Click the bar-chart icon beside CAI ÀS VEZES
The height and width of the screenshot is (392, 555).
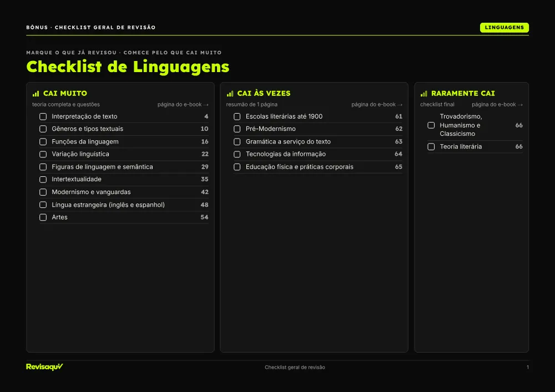click(x=230, y=94)
